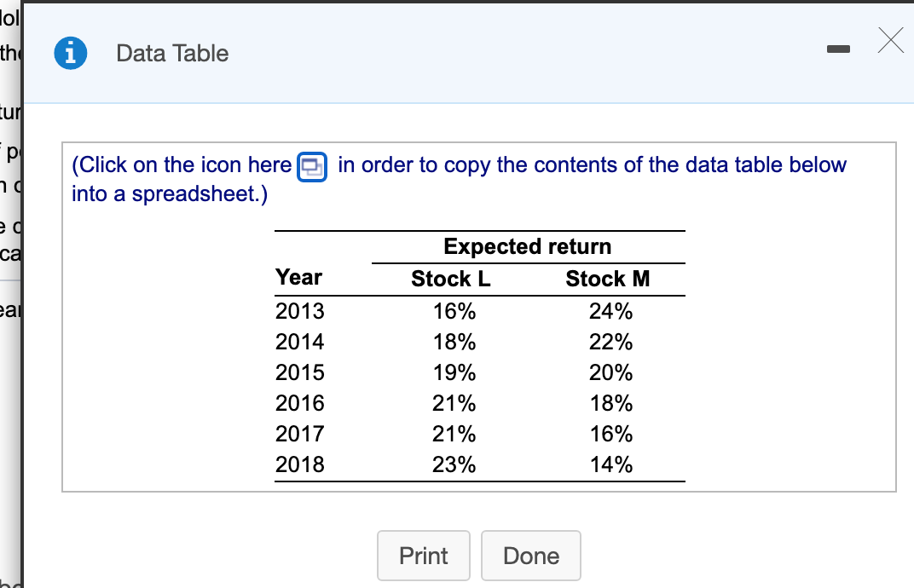The width and height of the screenshot is (914, 588).
Task: Click the minimize dash icon
Action: tap(838, 49)
